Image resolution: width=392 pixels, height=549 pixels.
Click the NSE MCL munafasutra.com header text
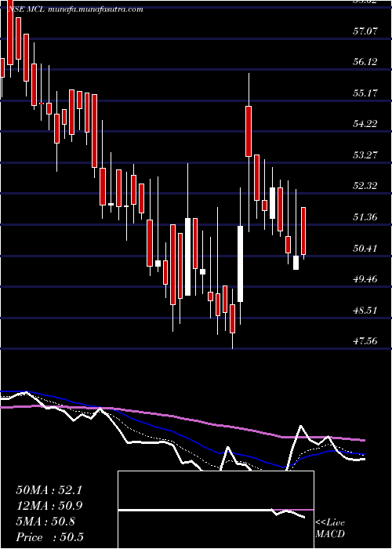tap(75, 9)
